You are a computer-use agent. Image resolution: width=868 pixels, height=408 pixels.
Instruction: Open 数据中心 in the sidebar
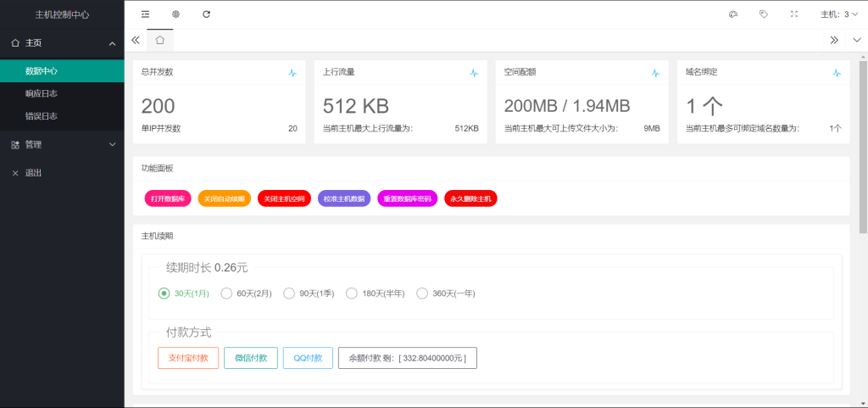click(62, 71)
